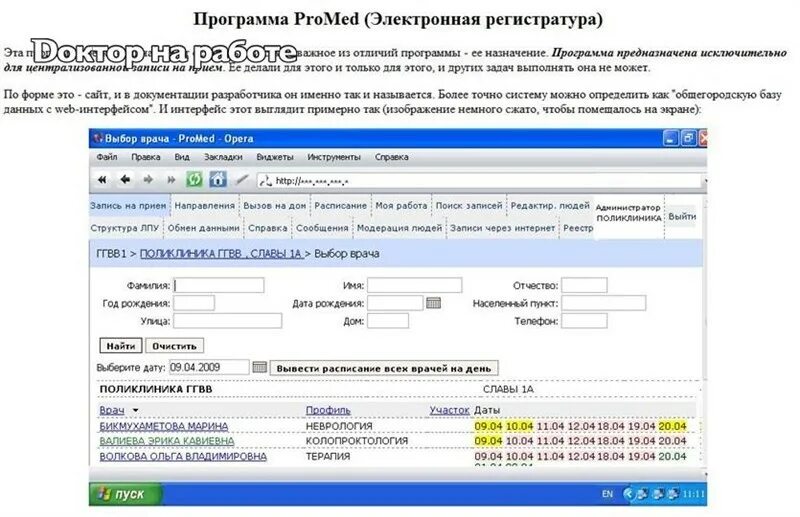This screenshot has height=517, width=800.
Task: Open the Обмен данными tab
Action: pos(204,228)
